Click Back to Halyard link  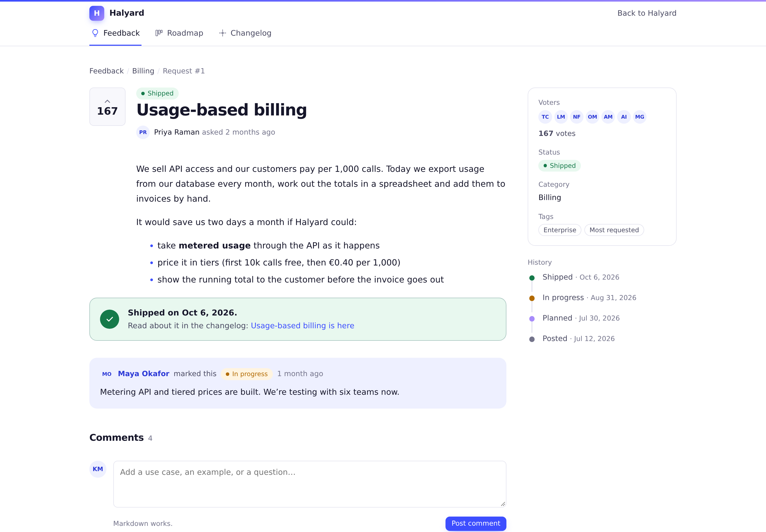(x=647, y=13)
